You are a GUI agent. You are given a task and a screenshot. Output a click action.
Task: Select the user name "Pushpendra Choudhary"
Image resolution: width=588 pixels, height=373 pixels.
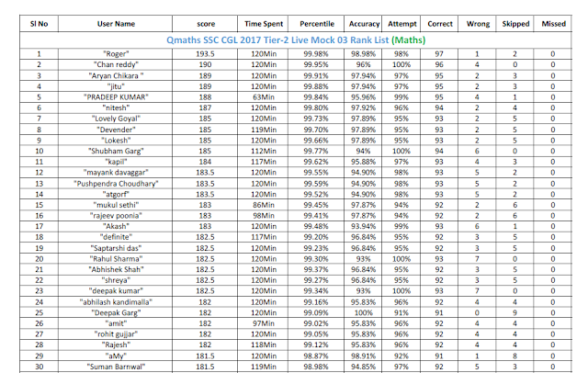click(116, 184)
